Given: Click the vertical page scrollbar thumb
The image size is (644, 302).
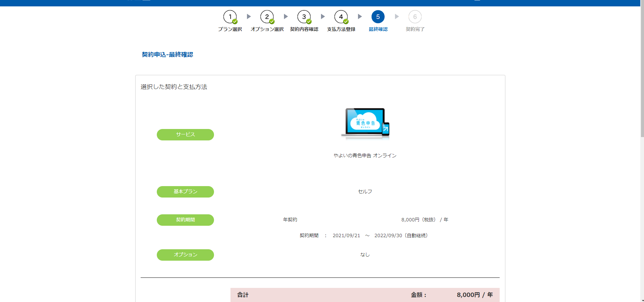Looking at the screenshot, I should click(642, 71).
